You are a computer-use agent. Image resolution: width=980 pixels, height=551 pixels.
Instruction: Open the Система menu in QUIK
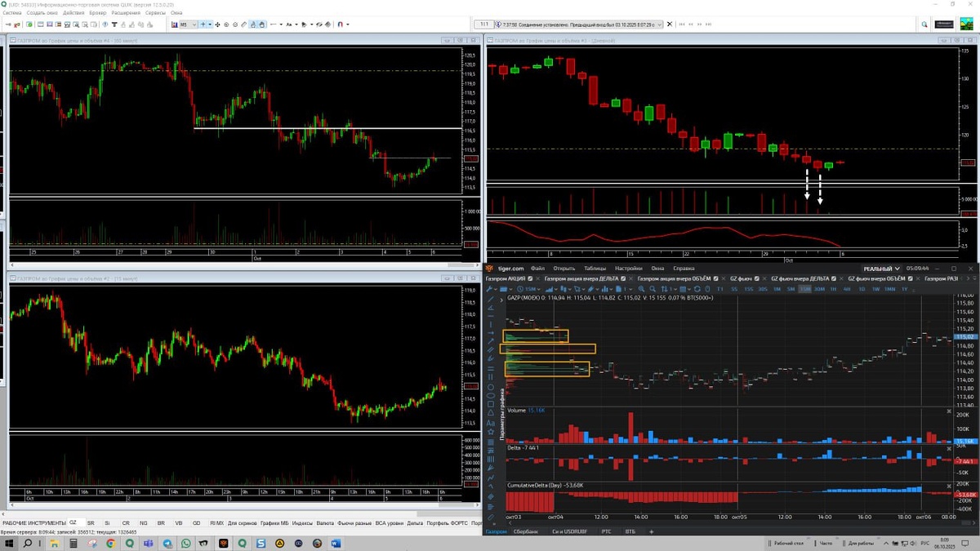pyautogui.click(x=12, y=13)
